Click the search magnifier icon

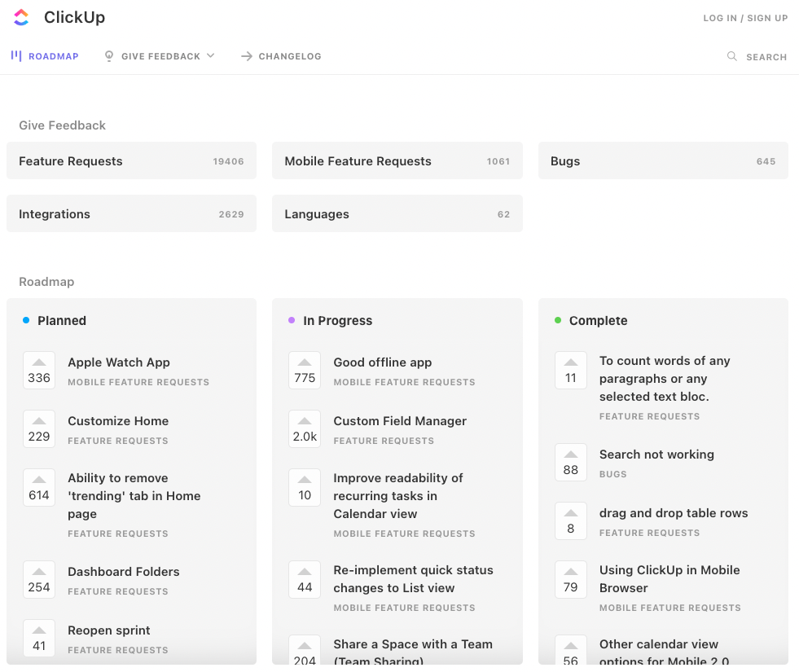(x=731, y=56)
